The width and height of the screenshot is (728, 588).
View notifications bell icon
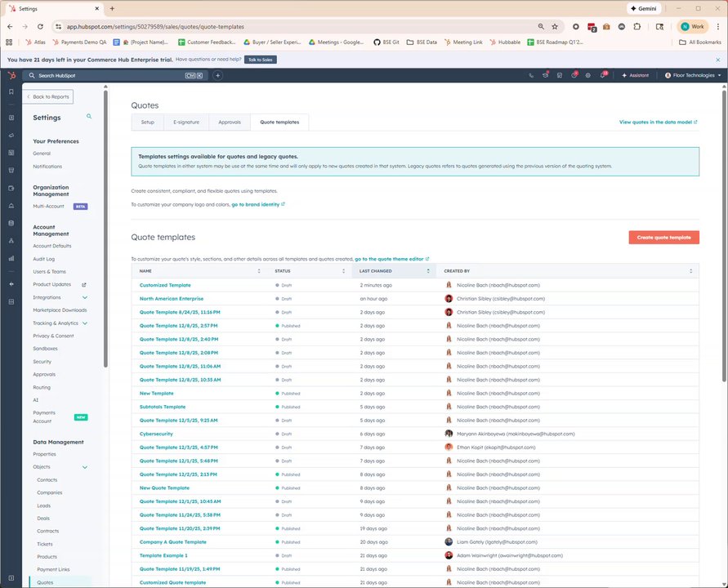(603, 74)
